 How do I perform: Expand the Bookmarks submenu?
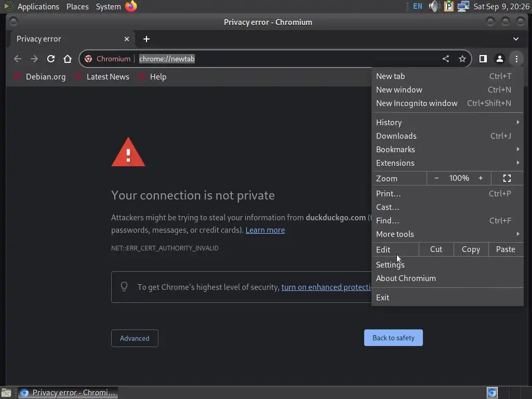pyautogui.click(x=447, y=149)
